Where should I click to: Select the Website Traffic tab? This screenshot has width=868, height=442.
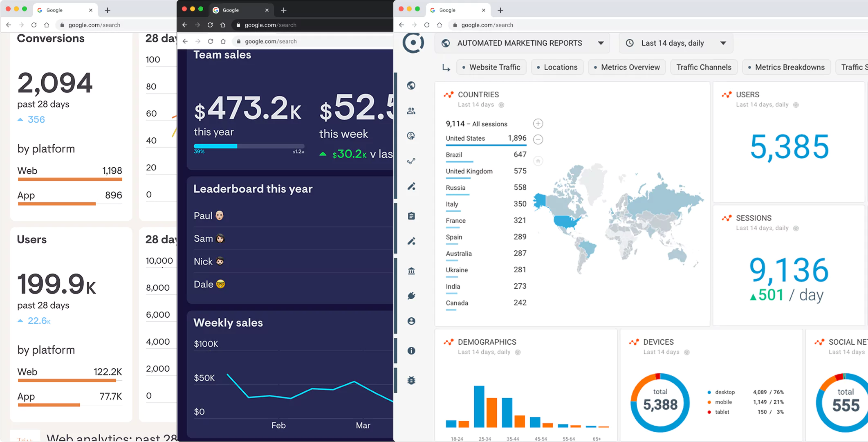pos(491,67)
